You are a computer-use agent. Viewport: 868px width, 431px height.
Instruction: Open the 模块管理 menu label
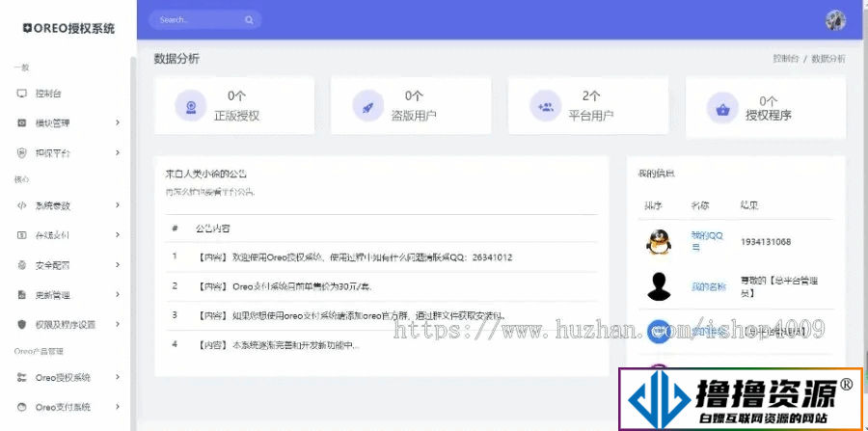pos(53,122)
